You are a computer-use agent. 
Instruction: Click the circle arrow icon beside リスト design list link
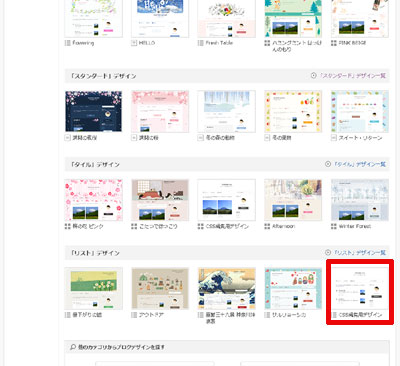(328, 252)
